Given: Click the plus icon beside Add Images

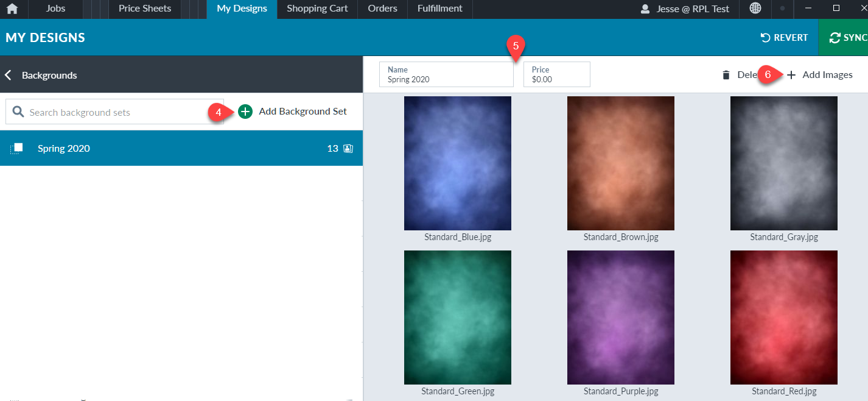Looking at the screenshot, I should pyautogui.click(x=791, y=75).
